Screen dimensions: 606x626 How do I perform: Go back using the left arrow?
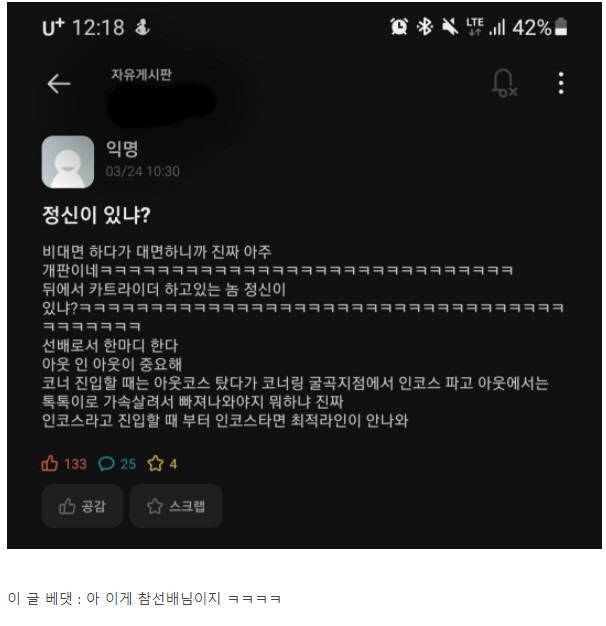[59, 83]
